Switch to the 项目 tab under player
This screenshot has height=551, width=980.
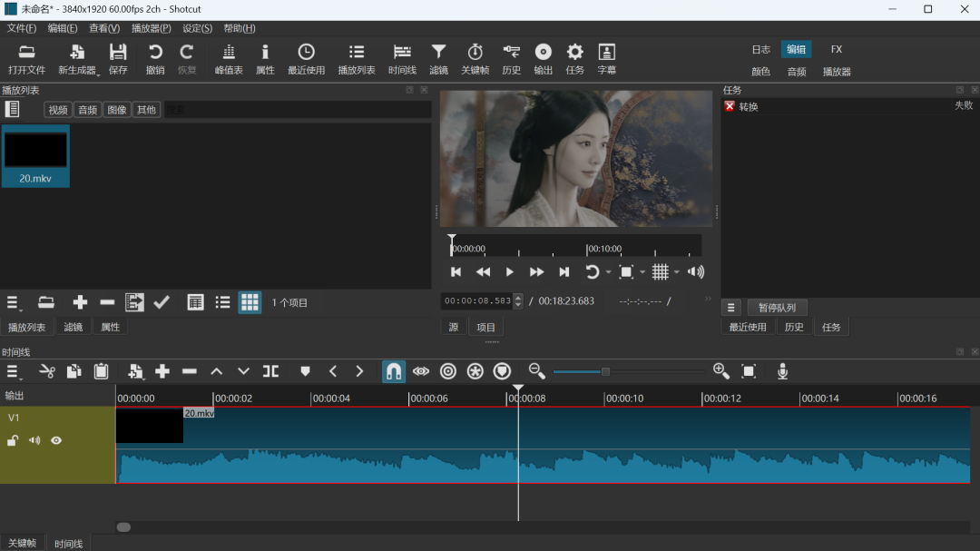(x=486, y=327)
